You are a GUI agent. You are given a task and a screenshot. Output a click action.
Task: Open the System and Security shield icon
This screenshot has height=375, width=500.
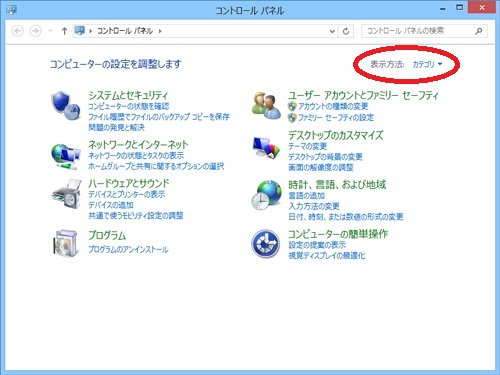(x=66, y=106)
